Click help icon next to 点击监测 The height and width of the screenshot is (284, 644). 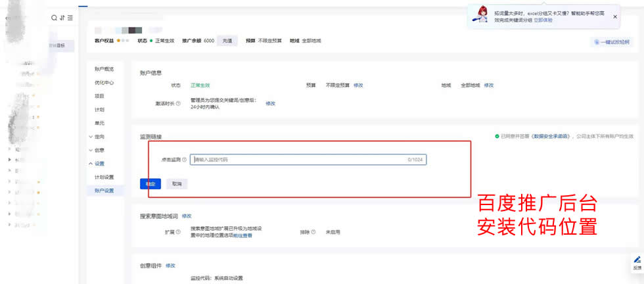185,160
